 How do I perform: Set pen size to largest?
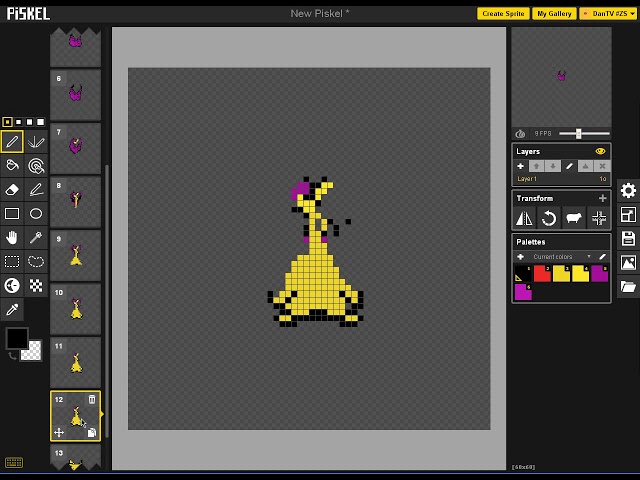click(40, 122)
